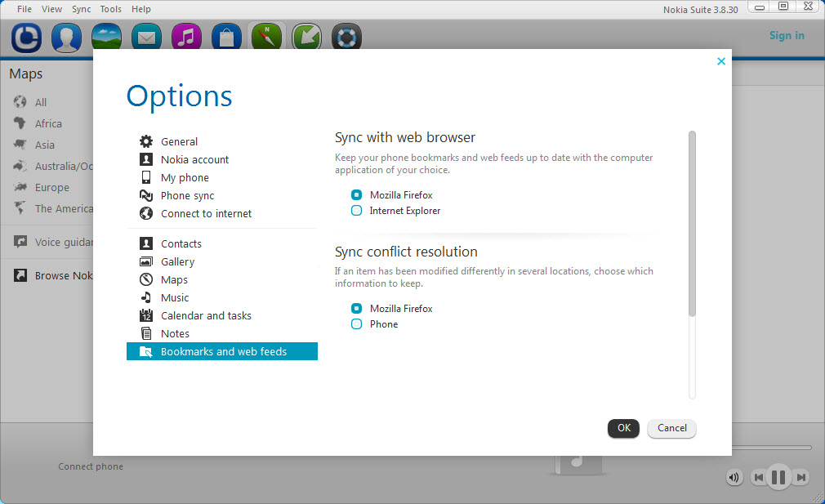Click the Sign in link
825x504 pixels.
[x=787, y=35]
